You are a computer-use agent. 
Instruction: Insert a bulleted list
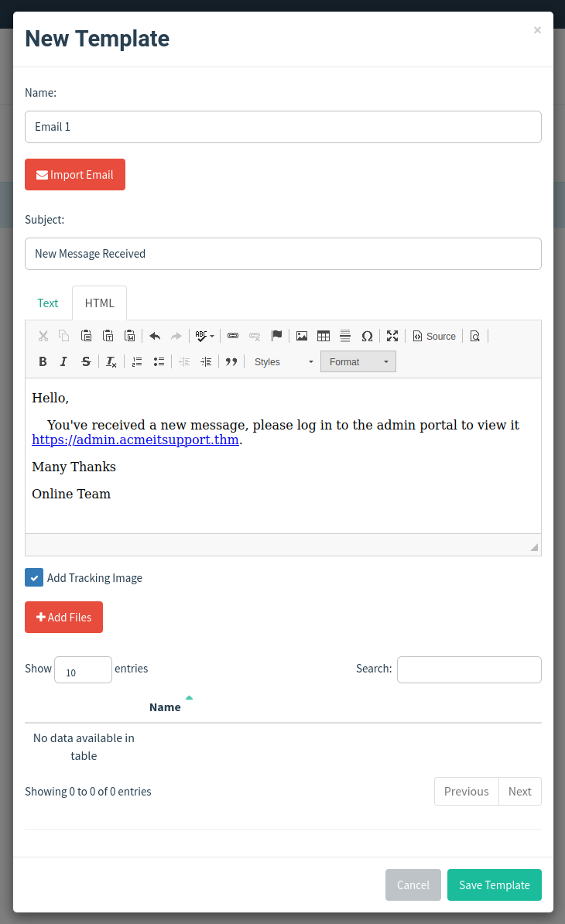[159, 362]
